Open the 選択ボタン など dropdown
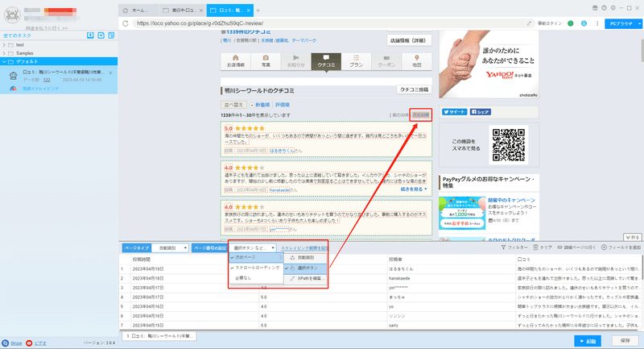This screenshot has height=349, width=644. tap(254, 248)
